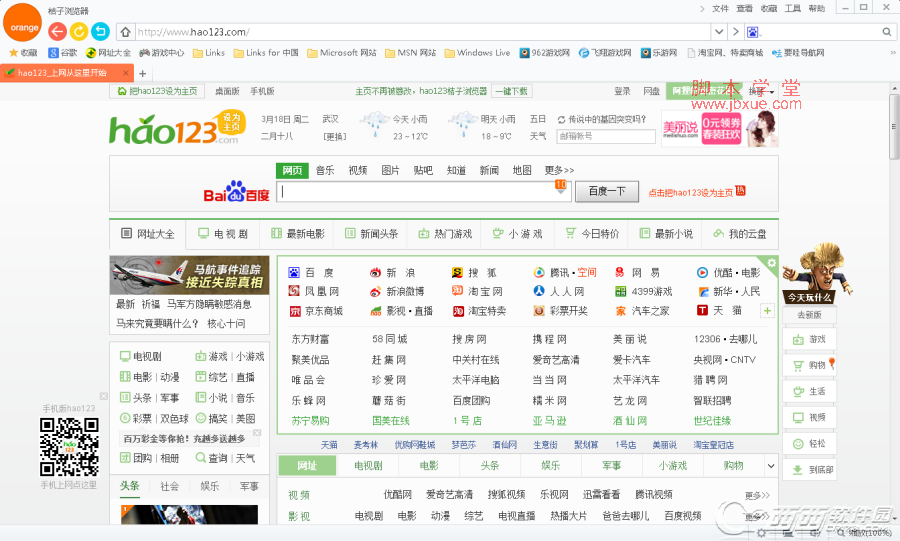Viewport: 900px width, 541px height.
Task: Click the 登录 link
Action: pos(622,91)
